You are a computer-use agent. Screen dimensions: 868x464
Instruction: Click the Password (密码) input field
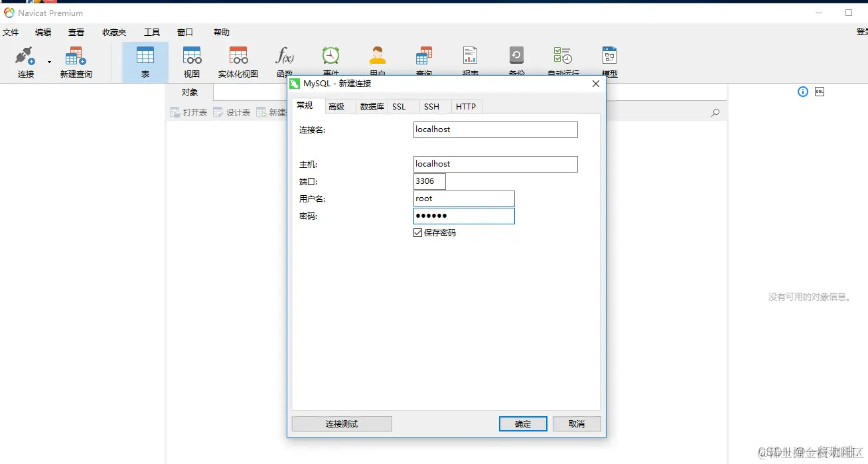(464, 216)
